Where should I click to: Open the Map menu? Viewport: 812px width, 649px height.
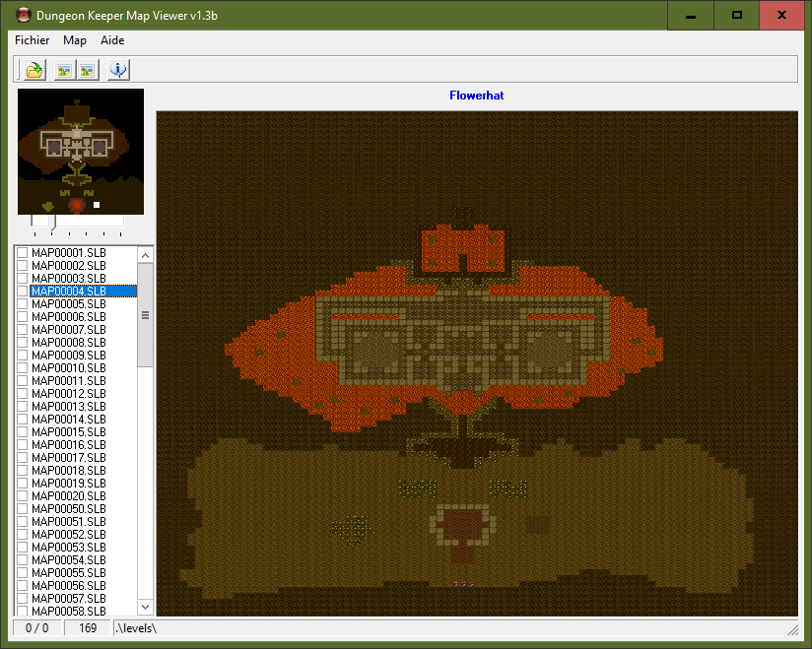tap(75, 40)
